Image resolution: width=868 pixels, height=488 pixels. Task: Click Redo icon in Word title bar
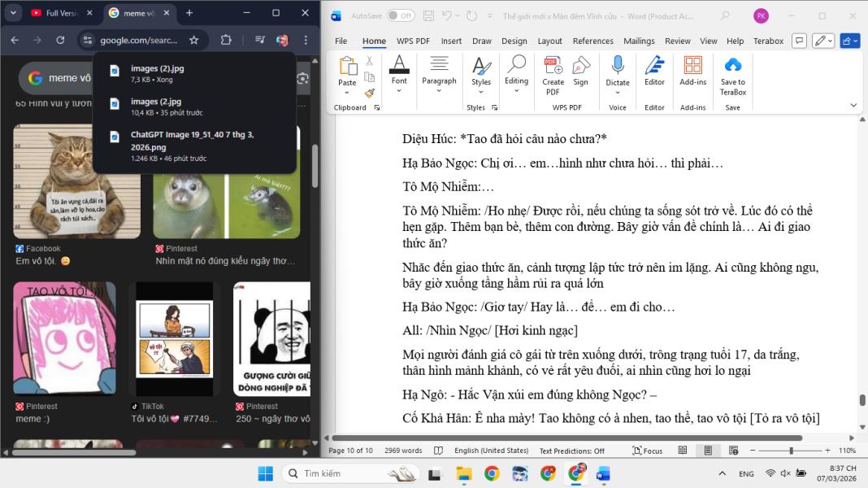pos(471,16)
